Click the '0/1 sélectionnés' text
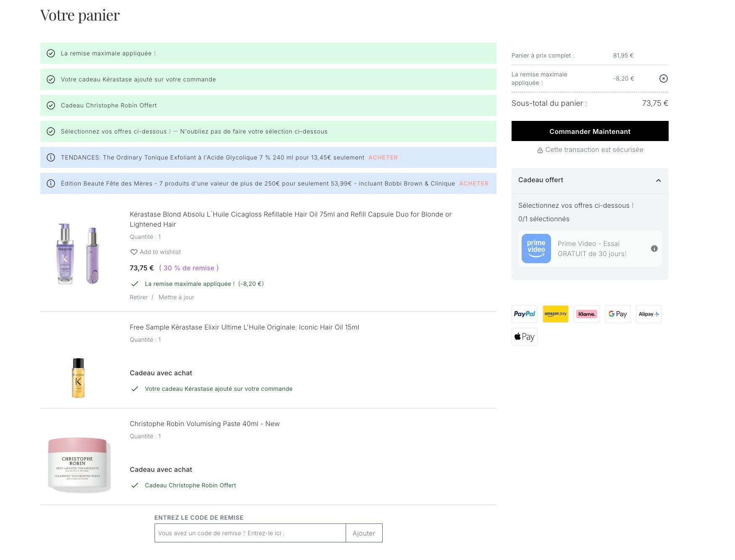 (x=544, y=219)
